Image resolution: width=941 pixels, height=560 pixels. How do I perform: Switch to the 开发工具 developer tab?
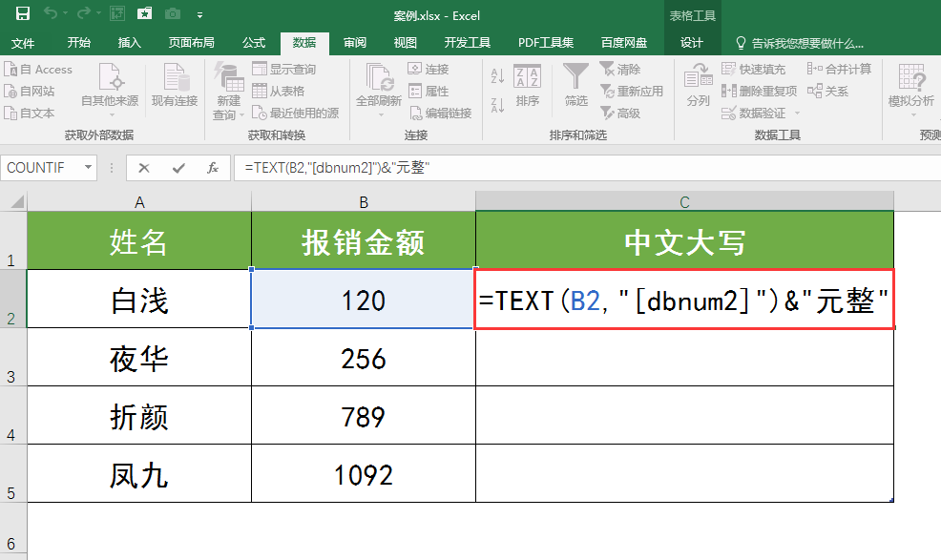(x=467, y=43)
